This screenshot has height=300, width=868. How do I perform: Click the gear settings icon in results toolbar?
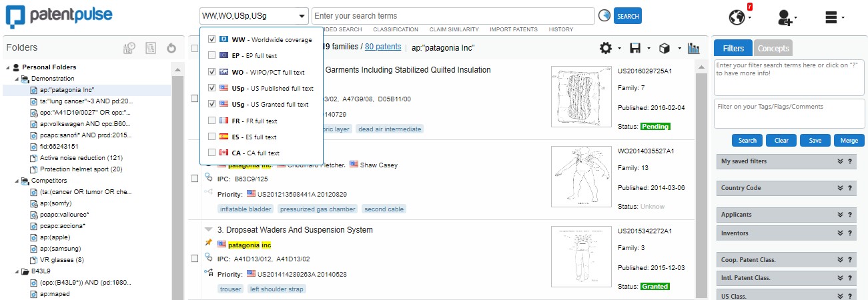click(606, 48)
